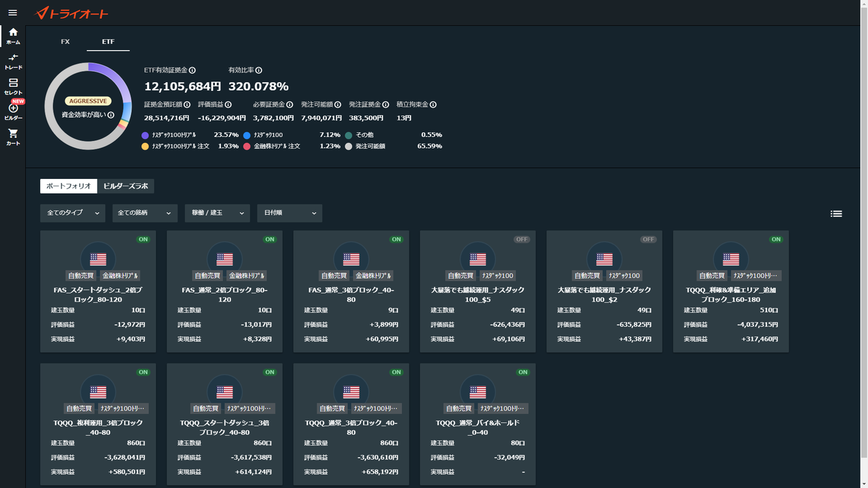Open strategy title TQQQ_通常_バイ&ホールド_0-40
The height and width of the screenshot is (488, 868).
click(x=478, y=427)
